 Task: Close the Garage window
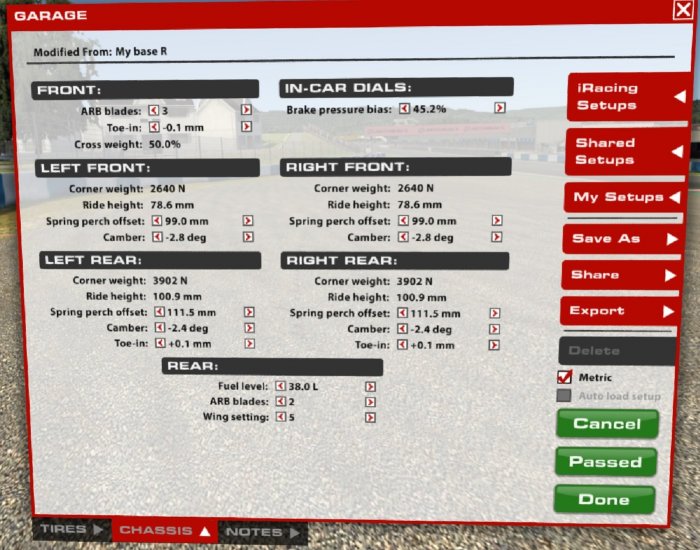click(682, 10)
